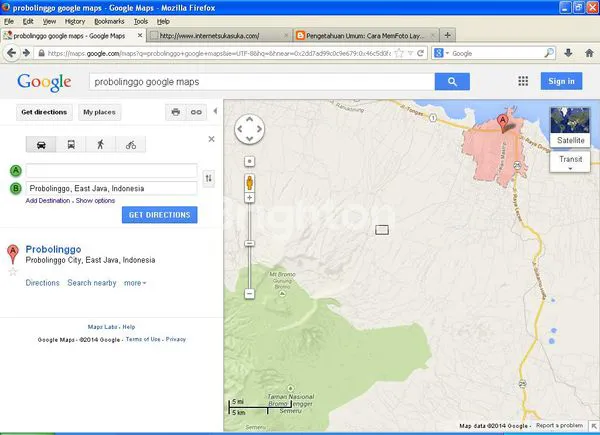Click the print icon in the left panel

175,113
